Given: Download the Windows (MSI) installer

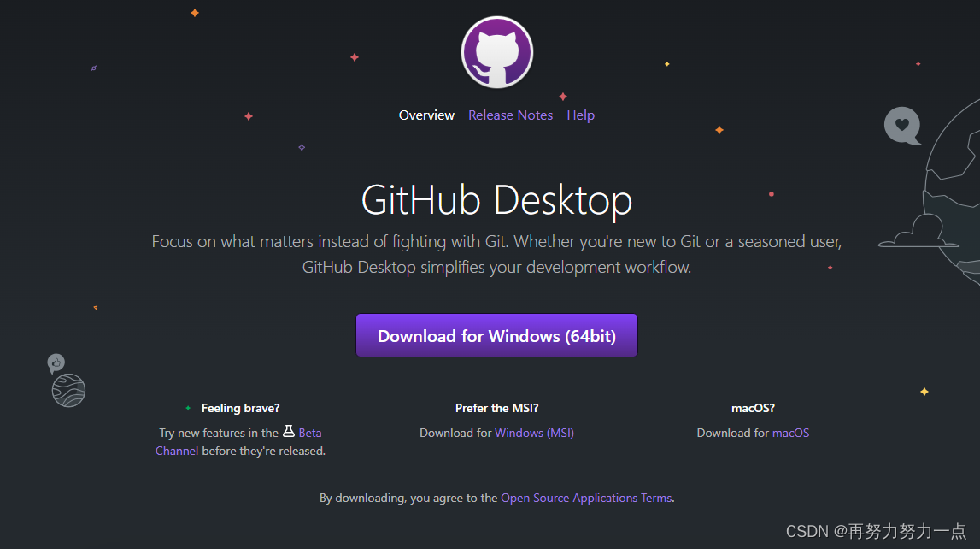Looking at the screenshot, I should click(x=534, y=433).
